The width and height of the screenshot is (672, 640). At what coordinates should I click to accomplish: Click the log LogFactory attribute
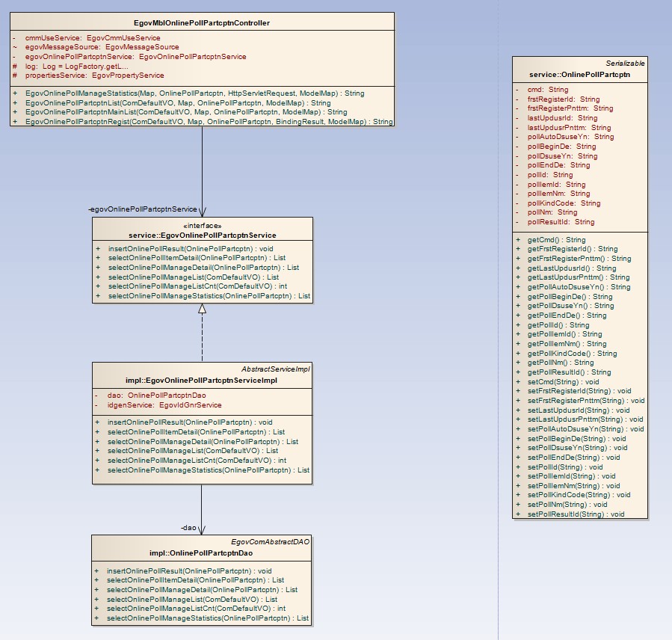(x=76, y=67)
